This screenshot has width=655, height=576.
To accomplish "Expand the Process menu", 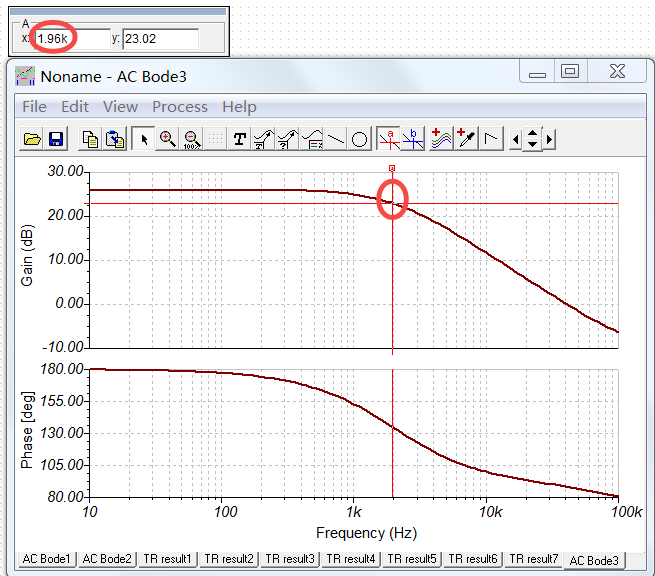I will click(x=180, y=107).
